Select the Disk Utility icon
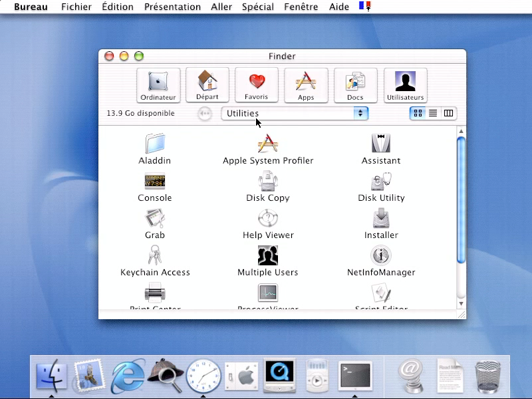 [x=381, y=181]
